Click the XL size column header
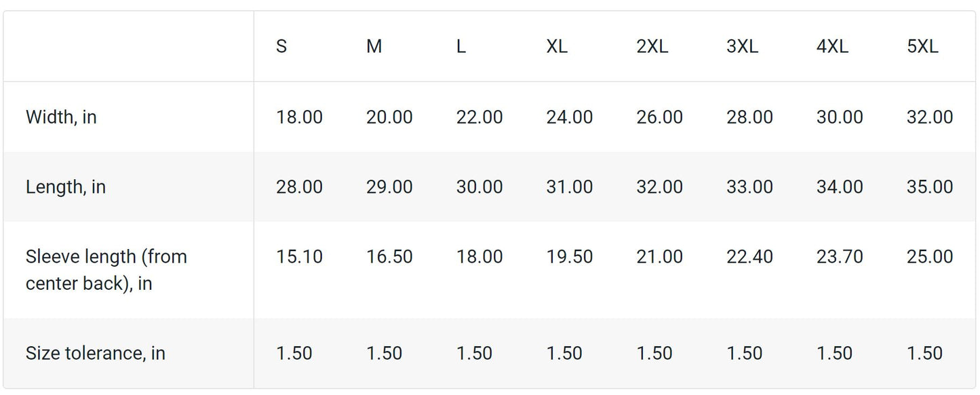 557,46
